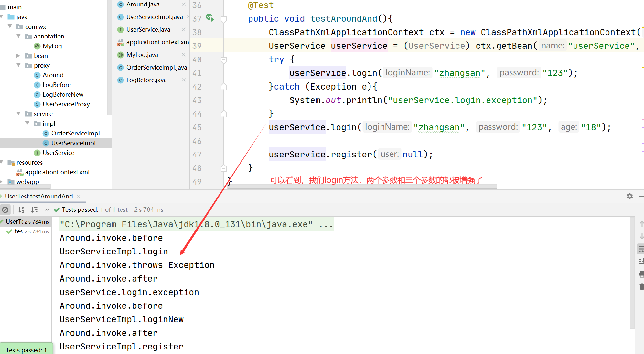Collapse the service package folder
Image resolution: width=644 pixels, height=354 pixels.
coord(18,114)
